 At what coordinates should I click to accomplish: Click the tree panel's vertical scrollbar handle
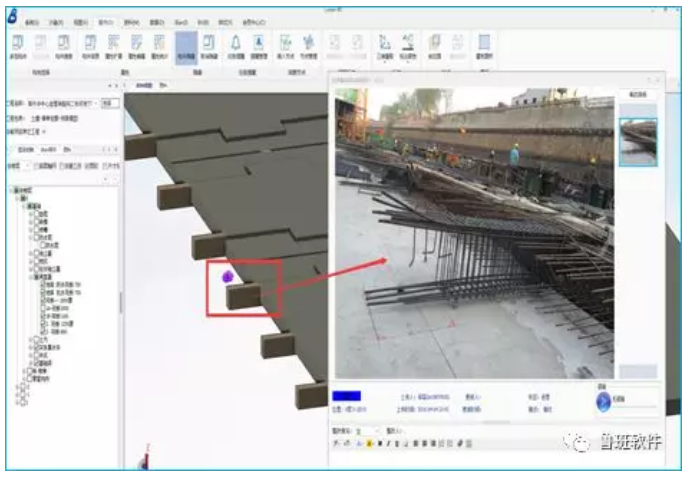(120, 303)
